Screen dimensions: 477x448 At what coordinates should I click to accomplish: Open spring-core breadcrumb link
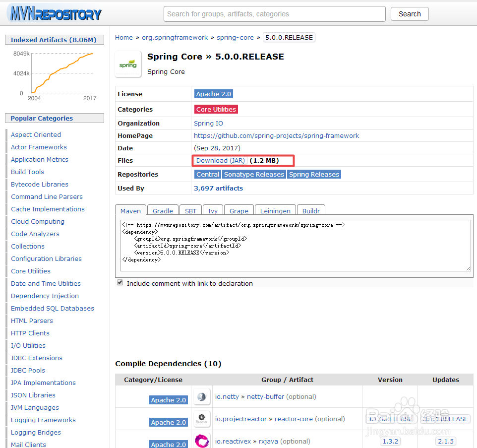point(235,37)
